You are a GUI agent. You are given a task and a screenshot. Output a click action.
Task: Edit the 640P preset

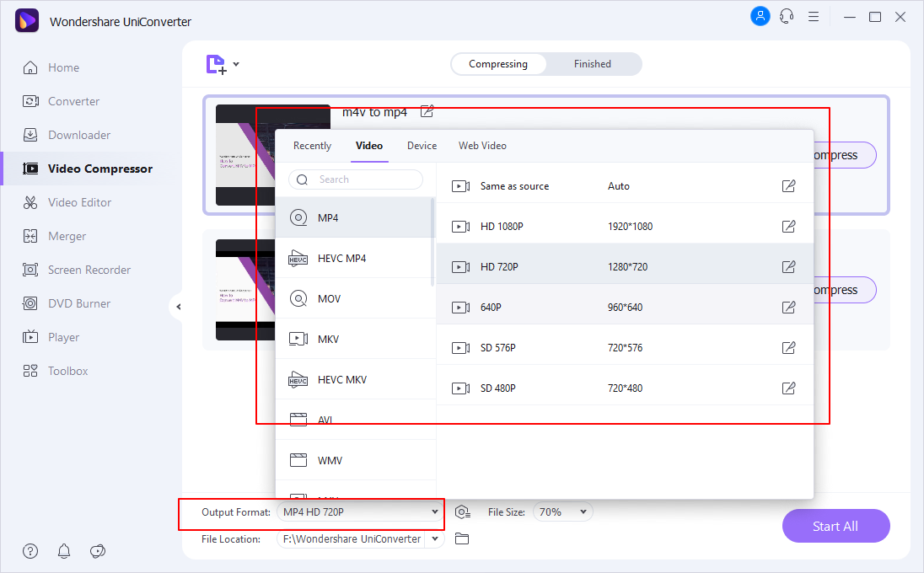788,308
